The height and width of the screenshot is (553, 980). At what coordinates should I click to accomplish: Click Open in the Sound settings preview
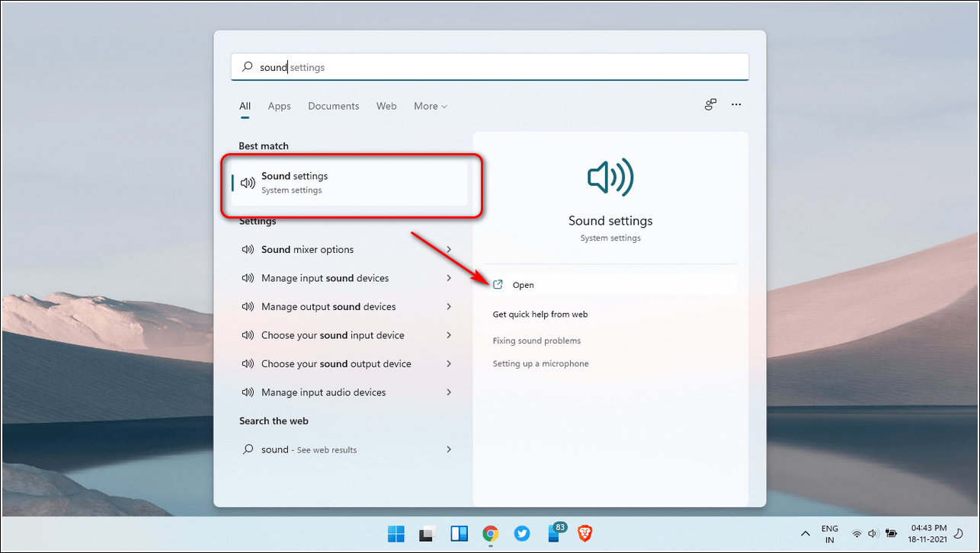pyautogui.click(x=610, y=285)
